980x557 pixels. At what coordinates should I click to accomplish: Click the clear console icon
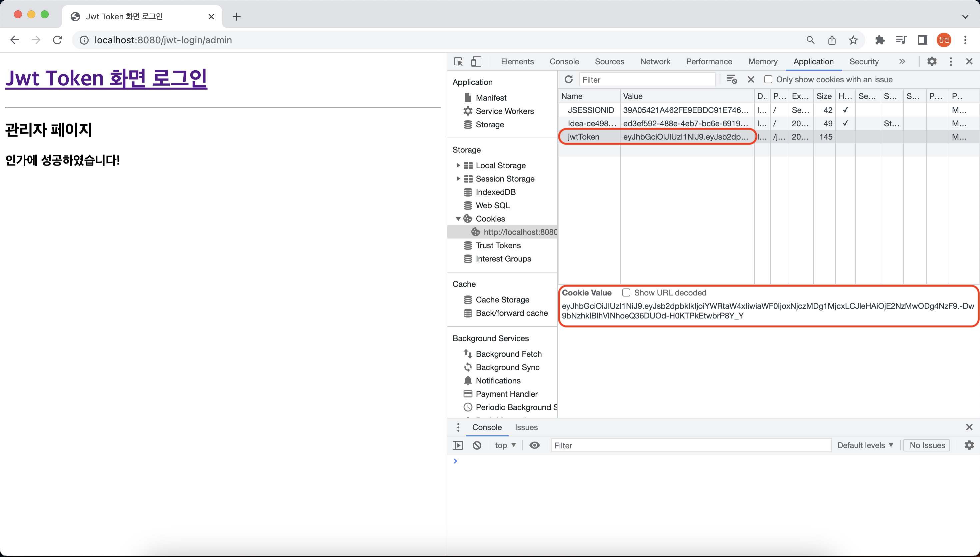click(x=477, y=445)
